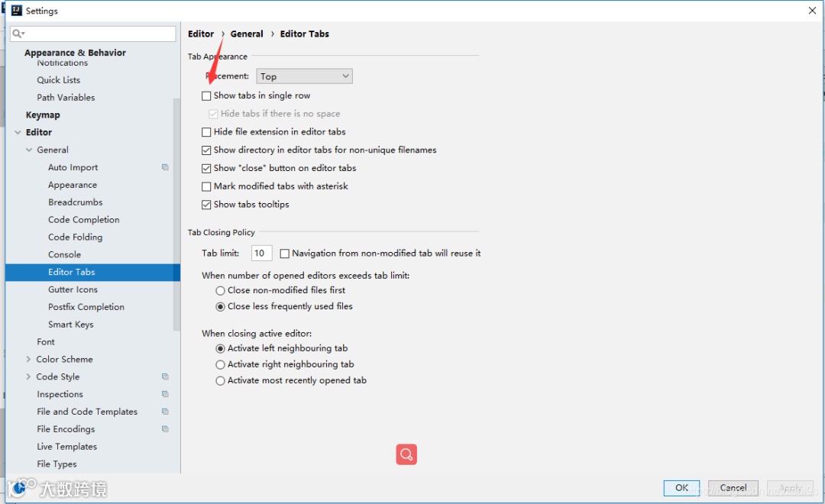Click the project-level icon beside File and Code Templates
This screenshot has height=504, width=825.
tap(165, 412)
